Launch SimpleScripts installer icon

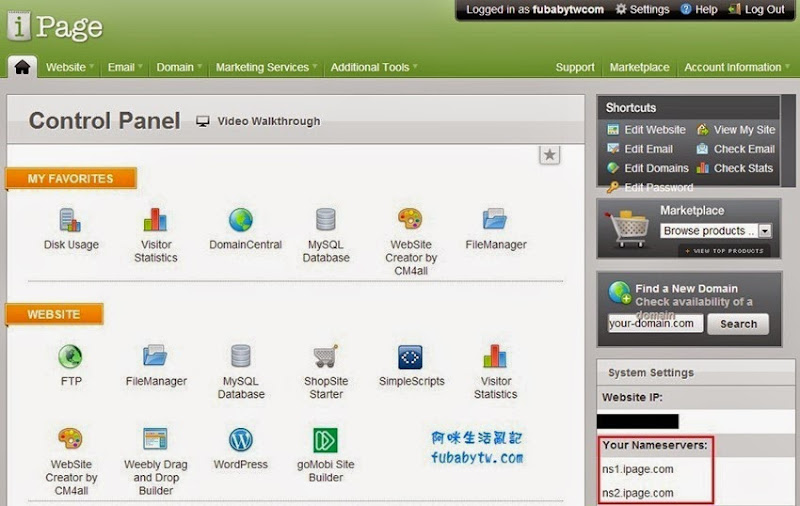coord(410,357)
